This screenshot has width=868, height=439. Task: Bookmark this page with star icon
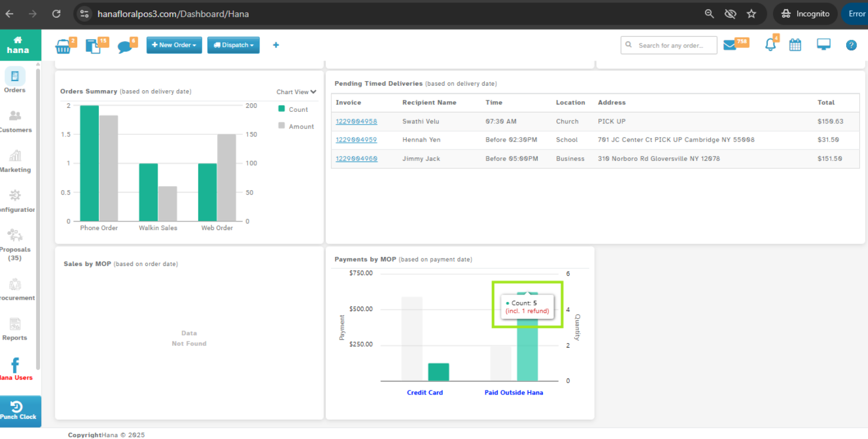751,14
